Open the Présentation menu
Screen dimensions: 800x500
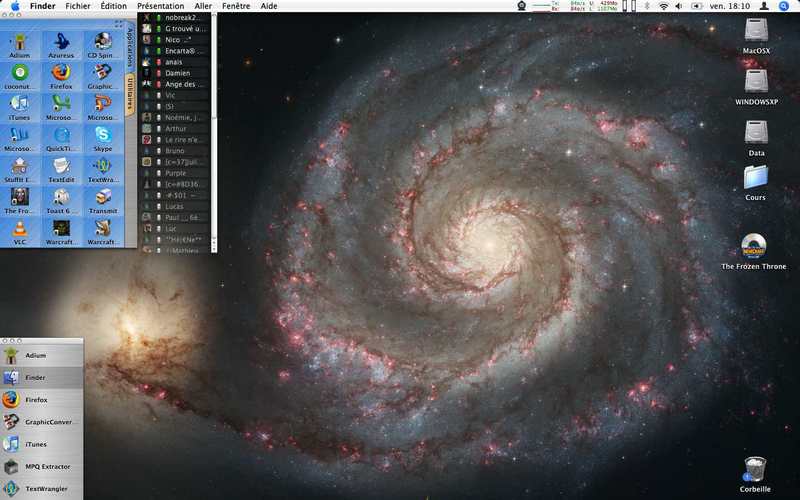point(160,6)
